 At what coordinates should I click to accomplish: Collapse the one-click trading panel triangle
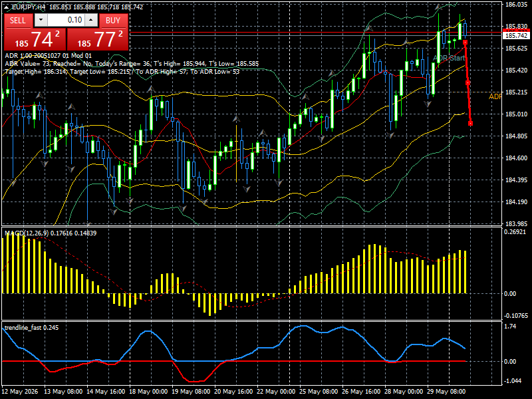tap(7, 7)
